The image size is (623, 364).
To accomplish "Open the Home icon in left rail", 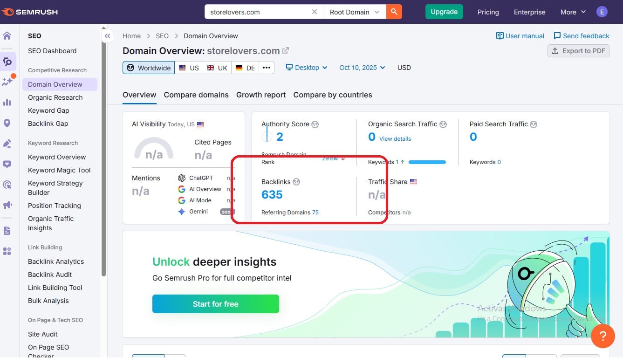I will pyautogui.click(x=7, y=36).
